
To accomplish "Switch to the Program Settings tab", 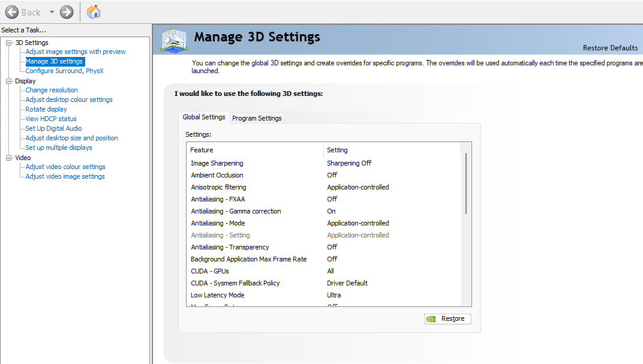I will point(257,118).
